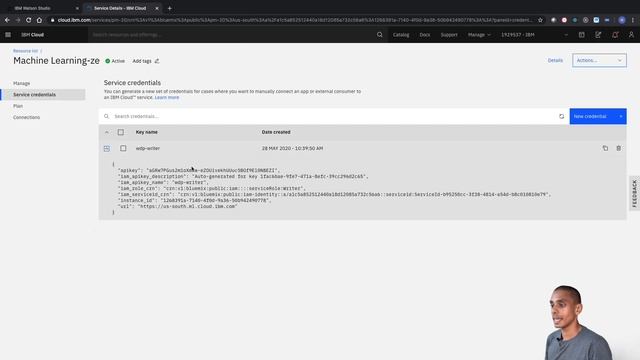Open Chrome menu three dots
640x360 pixels.
[x=633, y=20]
